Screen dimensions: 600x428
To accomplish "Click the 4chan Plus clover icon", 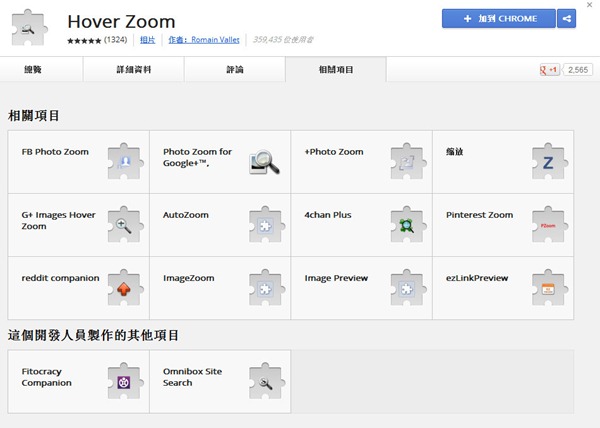I will click(407, 224).
